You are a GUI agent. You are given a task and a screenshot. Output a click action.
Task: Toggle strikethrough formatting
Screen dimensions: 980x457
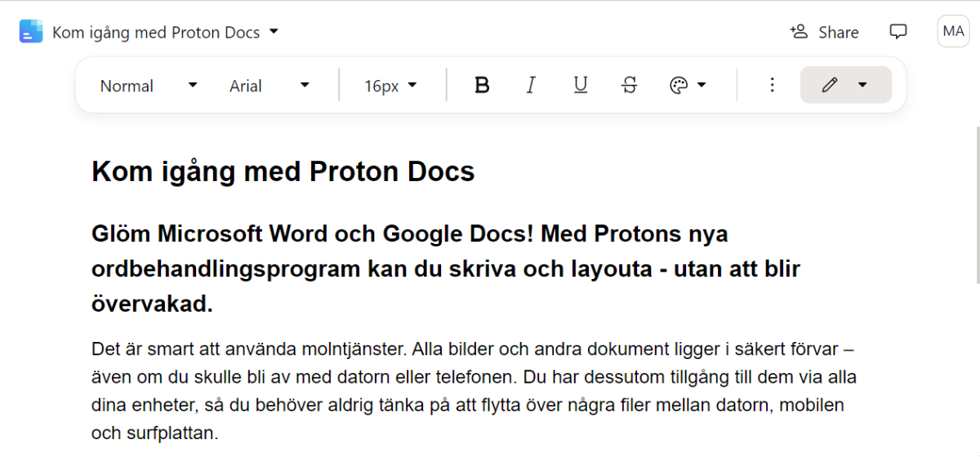point(629,86)
